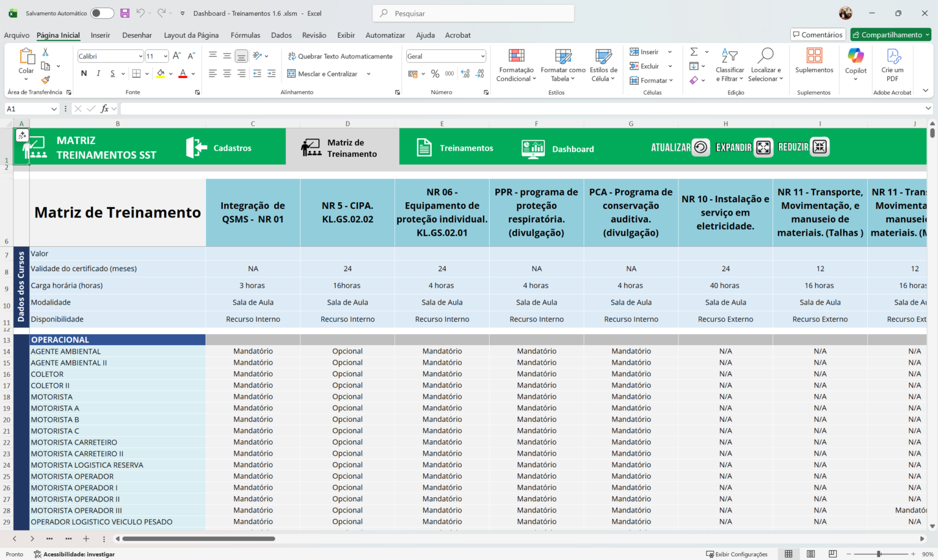Image resolution: width=938 pixels, height=560 pixels.
Task: Go to the Treinamentos sheet button
Action: (454, 148)
